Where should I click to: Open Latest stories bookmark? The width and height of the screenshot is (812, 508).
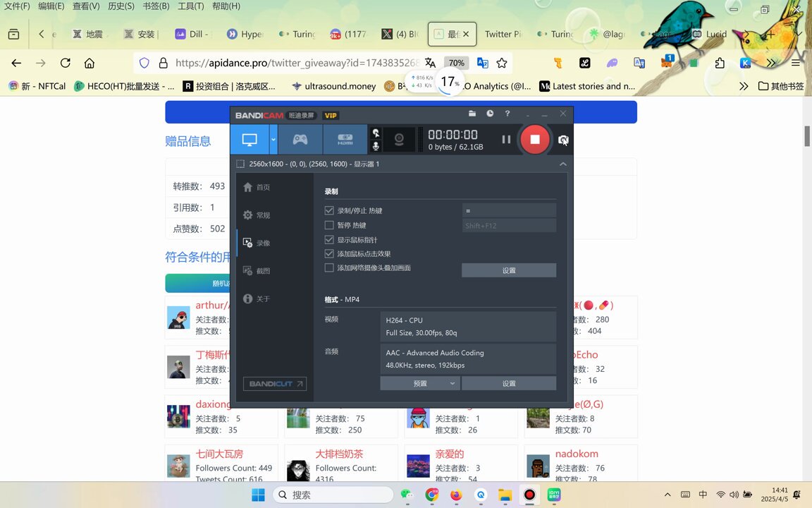(587, 86)
